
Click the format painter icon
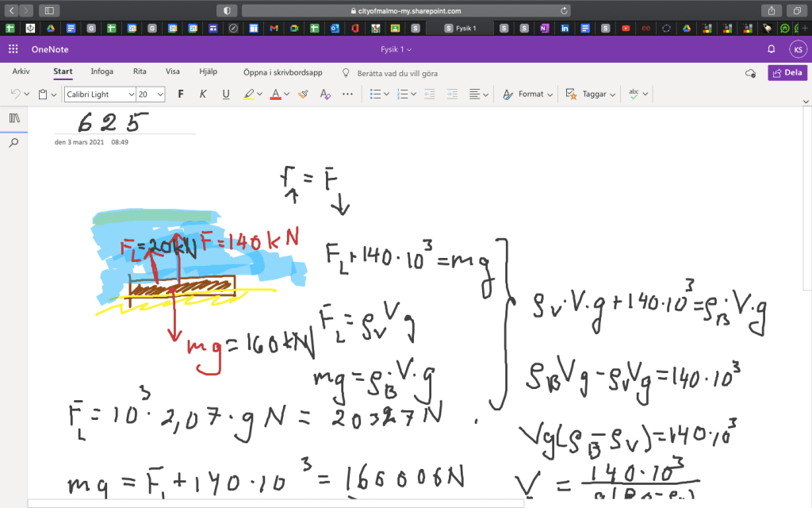click(303, 94)
